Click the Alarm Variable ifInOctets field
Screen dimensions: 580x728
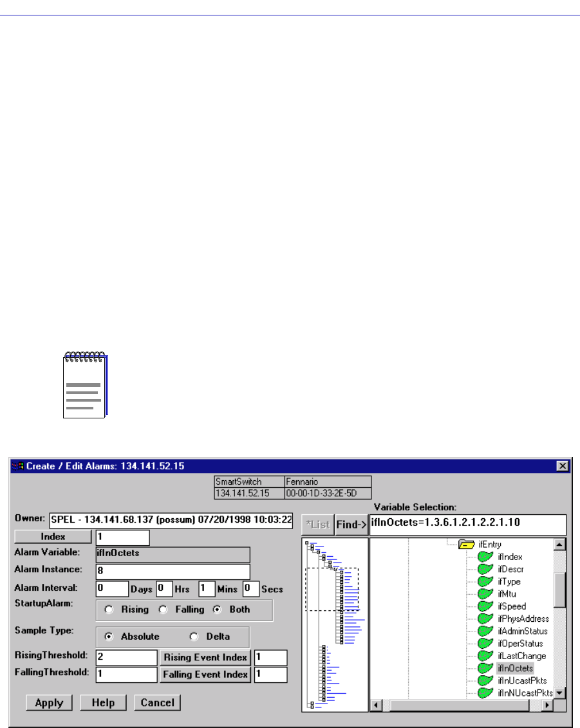[x=173, y=554]
